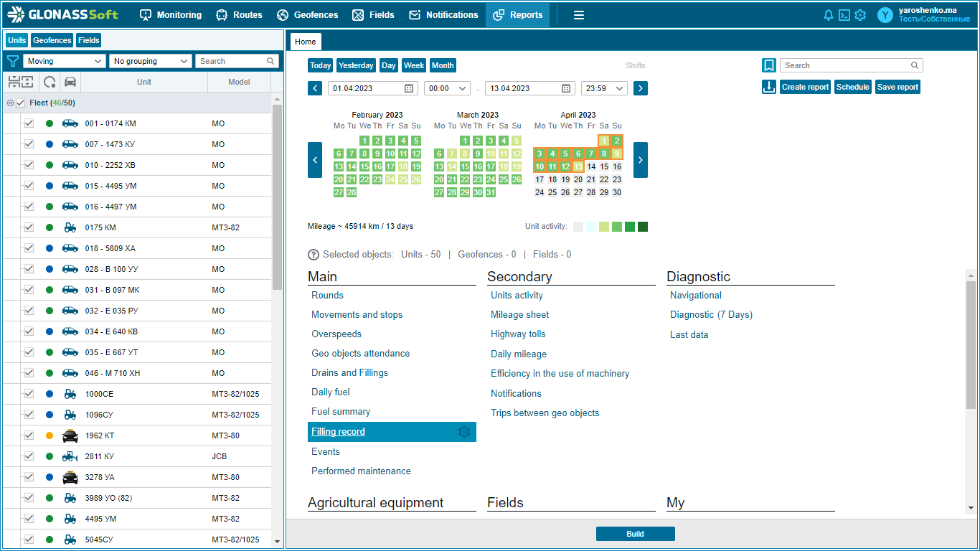The image size is (980, 551).
Task: Click the collapse all groups icon
Action: tap(14, 82)
